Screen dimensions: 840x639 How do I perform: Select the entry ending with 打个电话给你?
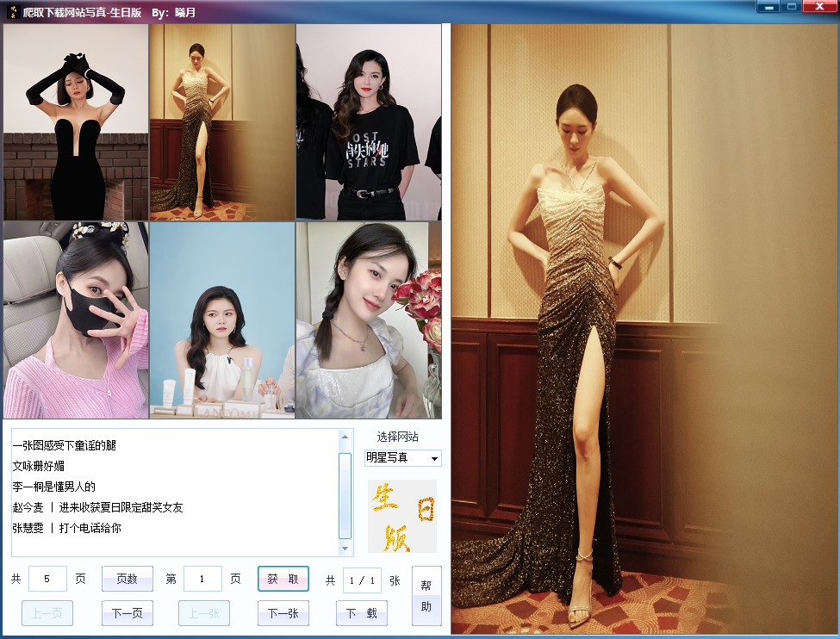pyautogui.click(x=66, y=528)
